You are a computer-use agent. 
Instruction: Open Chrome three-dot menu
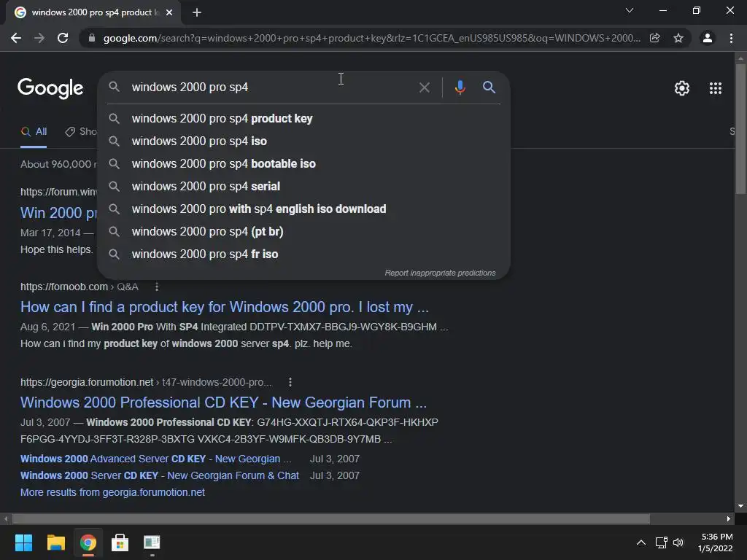(x=731, y=38)
